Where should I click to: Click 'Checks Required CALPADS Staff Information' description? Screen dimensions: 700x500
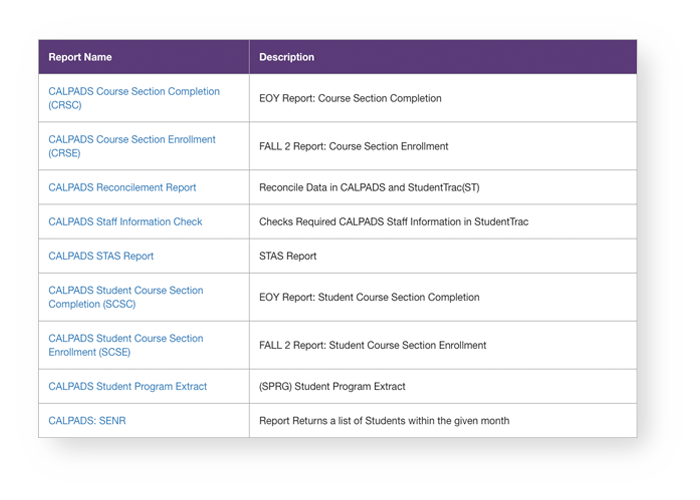(x=393, y=221)
